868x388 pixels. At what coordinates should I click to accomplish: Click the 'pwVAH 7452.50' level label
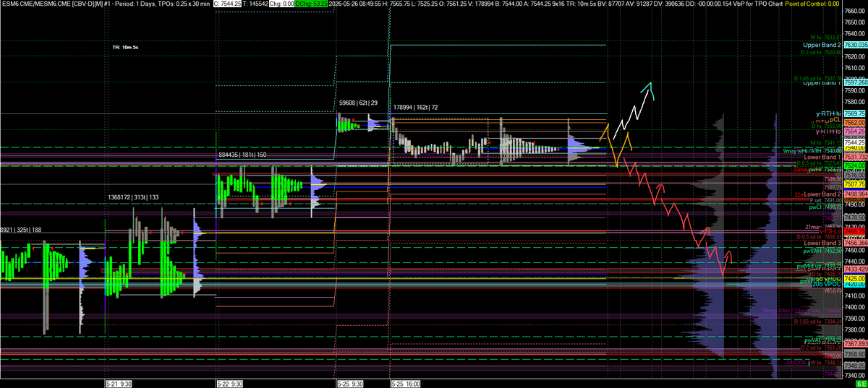pyautogui.click(x=823, y=250)
